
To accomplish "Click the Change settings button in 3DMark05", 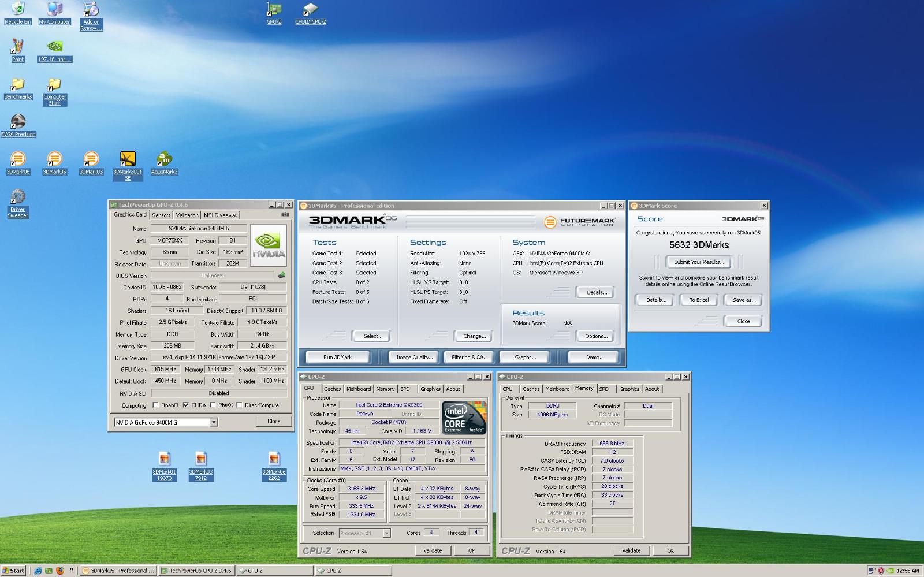I will [x=474, y=336].
